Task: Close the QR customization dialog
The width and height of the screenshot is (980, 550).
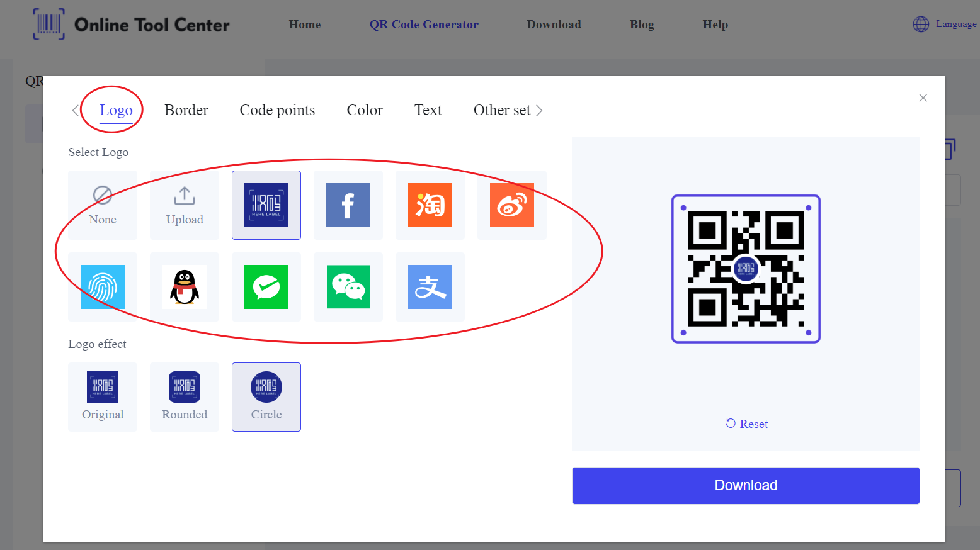Action: pyautogui.click(x=923, y=98)
